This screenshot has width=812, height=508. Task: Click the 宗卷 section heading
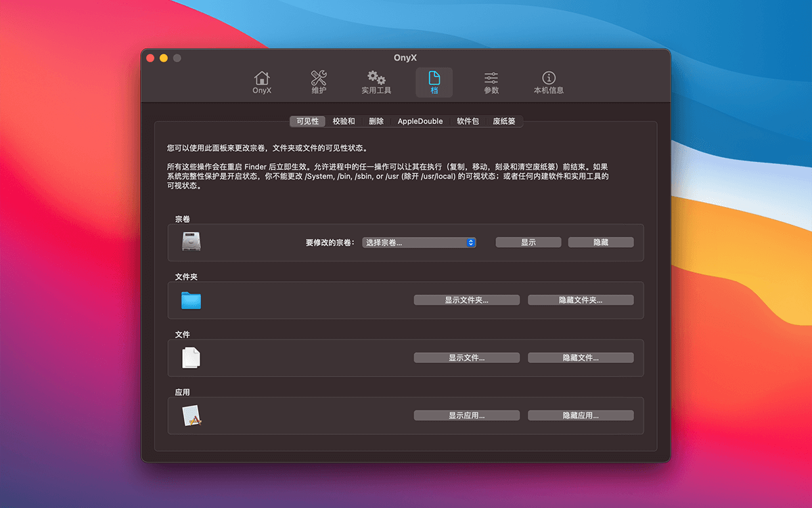coord(182,219)
